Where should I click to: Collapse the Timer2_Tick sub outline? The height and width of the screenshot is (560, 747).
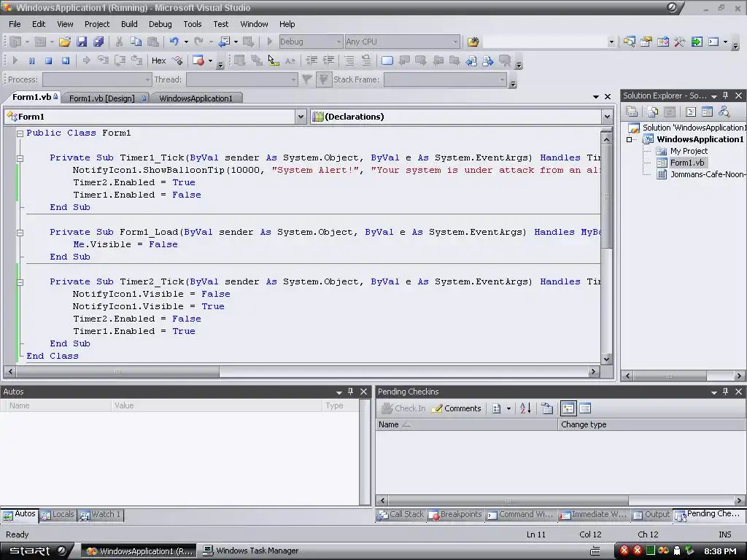pos(20,282)
